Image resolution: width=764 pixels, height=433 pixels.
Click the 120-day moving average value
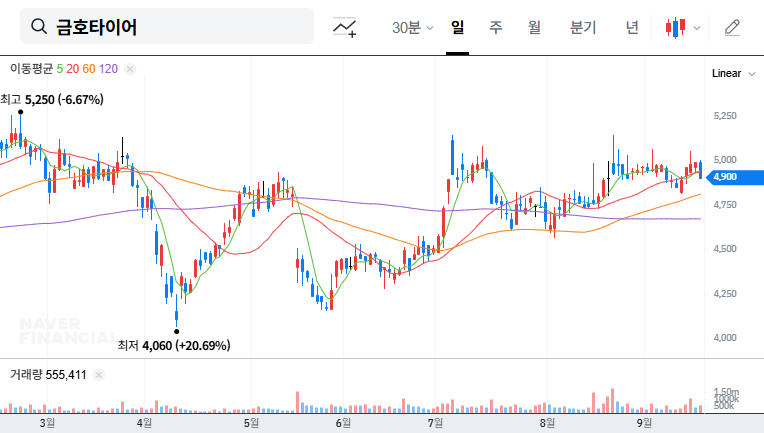click(x=108, y=69)
